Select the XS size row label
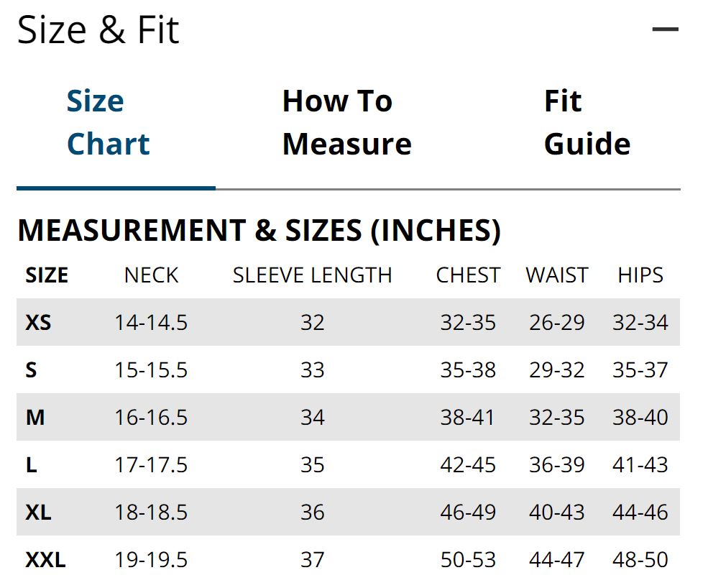The image size is (708, 588). tap(38, 323)
